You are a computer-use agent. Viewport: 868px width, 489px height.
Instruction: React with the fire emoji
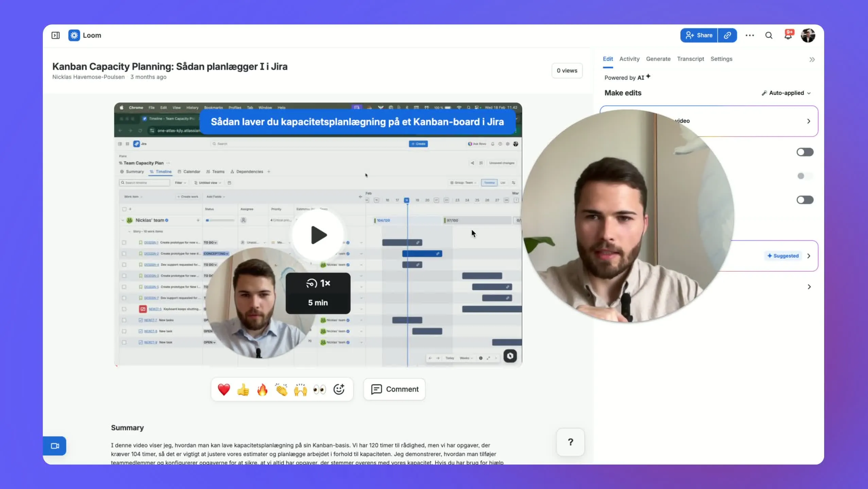[x=262, y=390]
